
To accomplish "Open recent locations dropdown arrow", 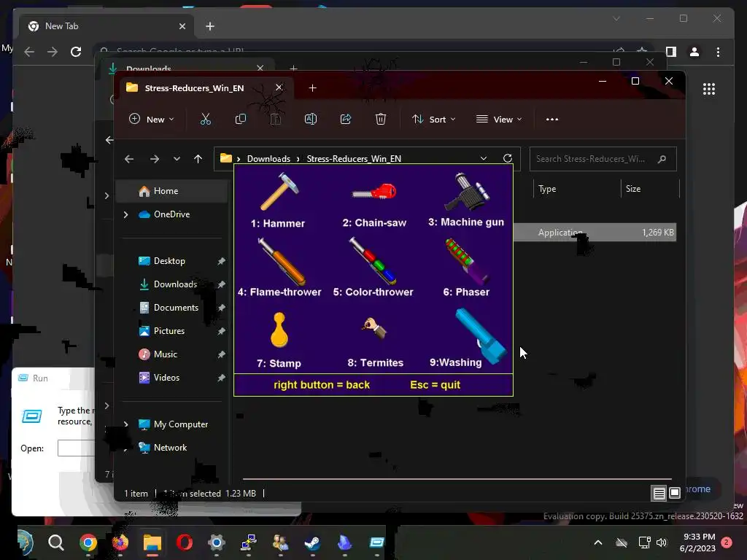I will click(177, 158).
